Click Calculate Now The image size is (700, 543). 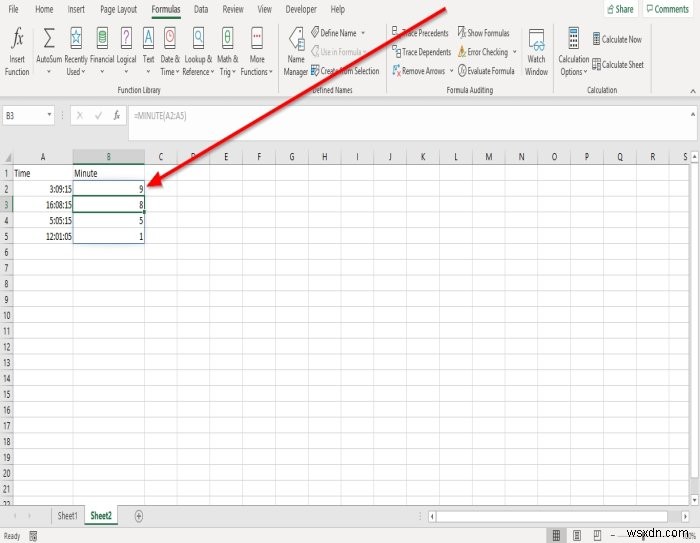point(617,39)
